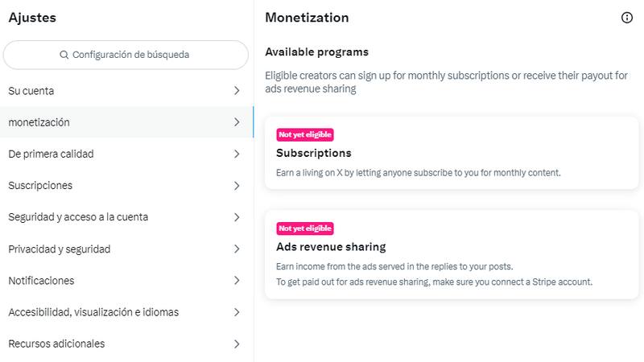Click chevron next to Notificaciones
The height and width of the screenshot is (362, 644).
point(237,281)
